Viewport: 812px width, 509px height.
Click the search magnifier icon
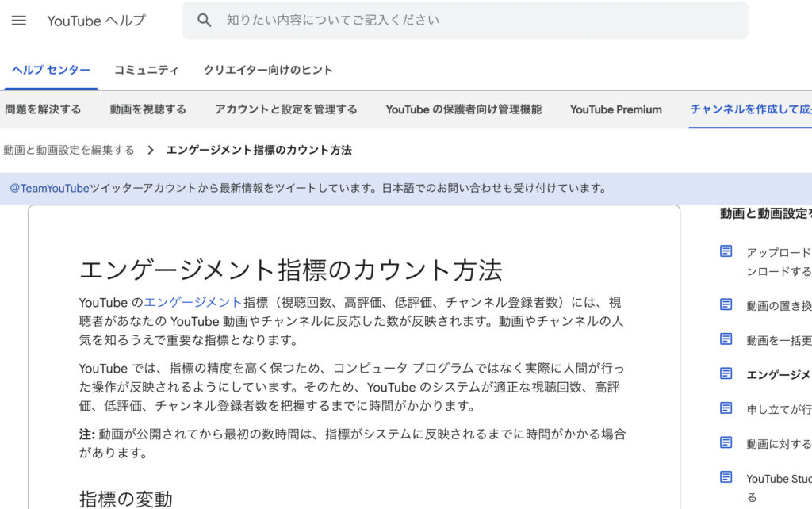(x=204, y=20)
